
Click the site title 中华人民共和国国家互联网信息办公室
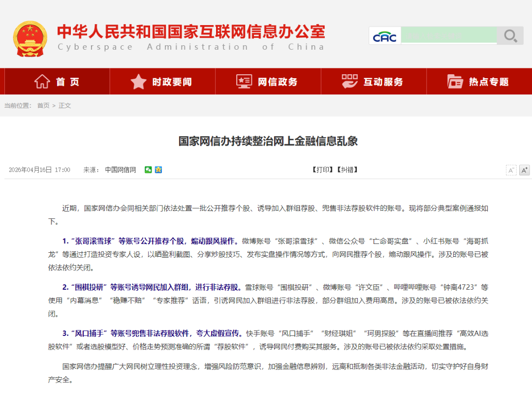191,31
